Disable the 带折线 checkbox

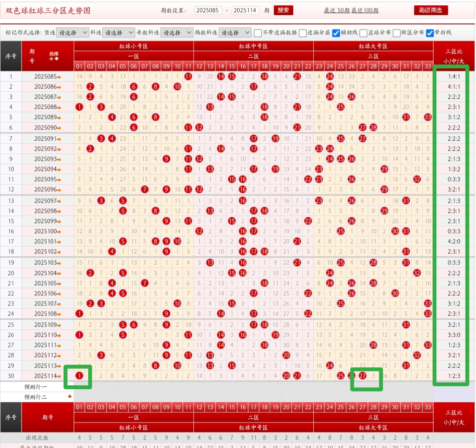coord(430,33)
